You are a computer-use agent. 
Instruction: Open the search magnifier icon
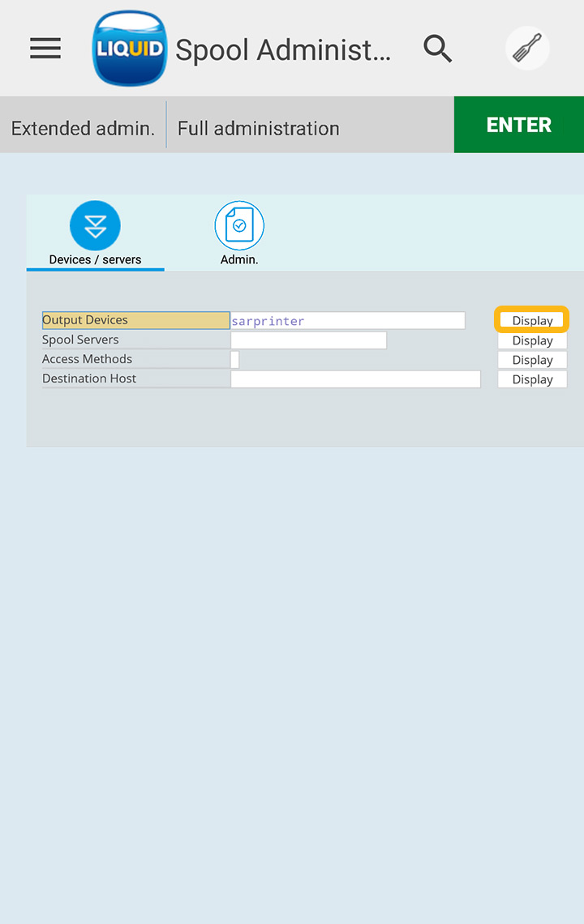coord(438,49)
